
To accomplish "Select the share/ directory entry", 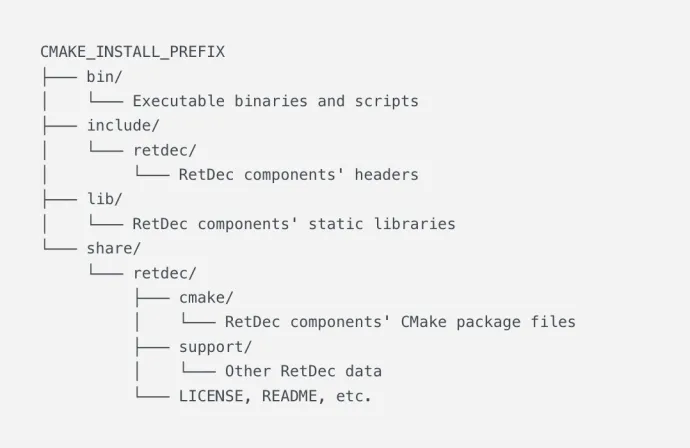I will pyautogui.click(x=114, y=248).
